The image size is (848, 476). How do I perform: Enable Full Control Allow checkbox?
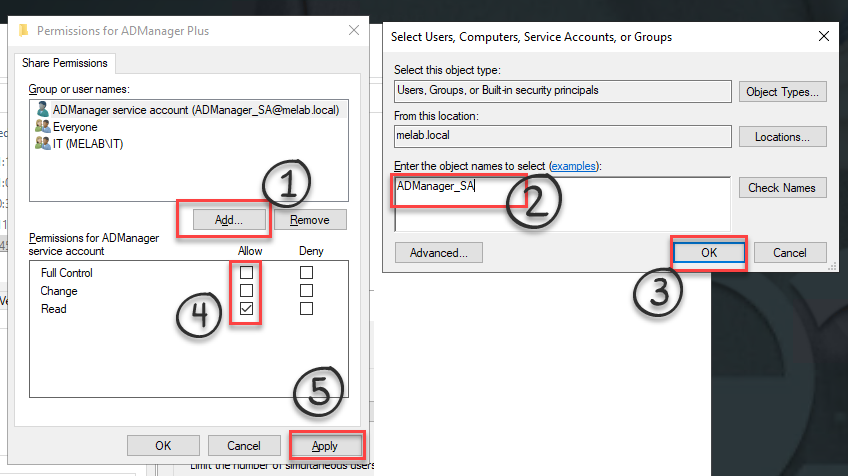tap(246, 273)
